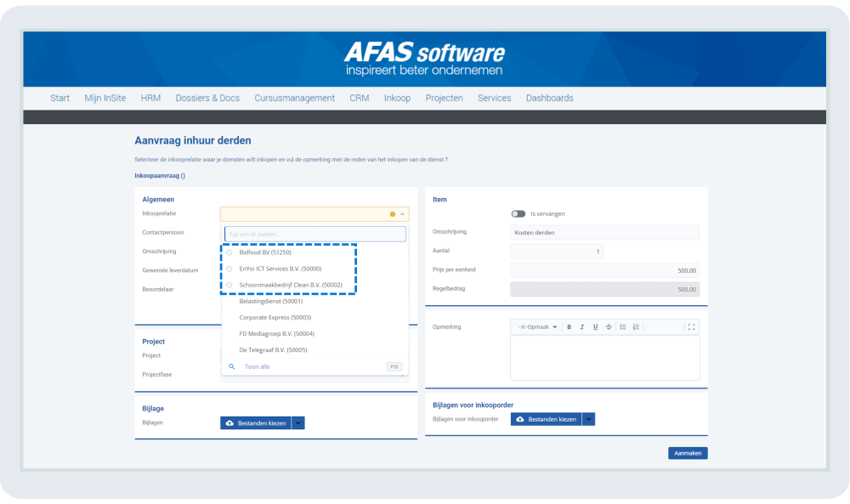
Task: Click the magnifier icon beside Toon alle
Action: 231,367
